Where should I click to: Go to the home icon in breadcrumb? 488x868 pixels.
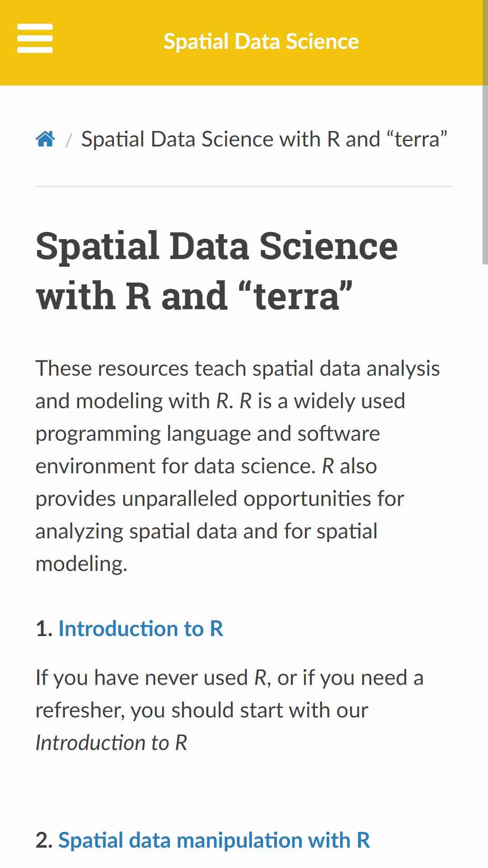tap(45, 139)
